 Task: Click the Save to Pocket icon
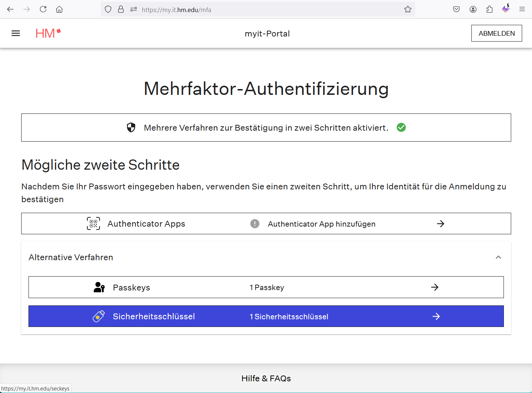[456, 9]
